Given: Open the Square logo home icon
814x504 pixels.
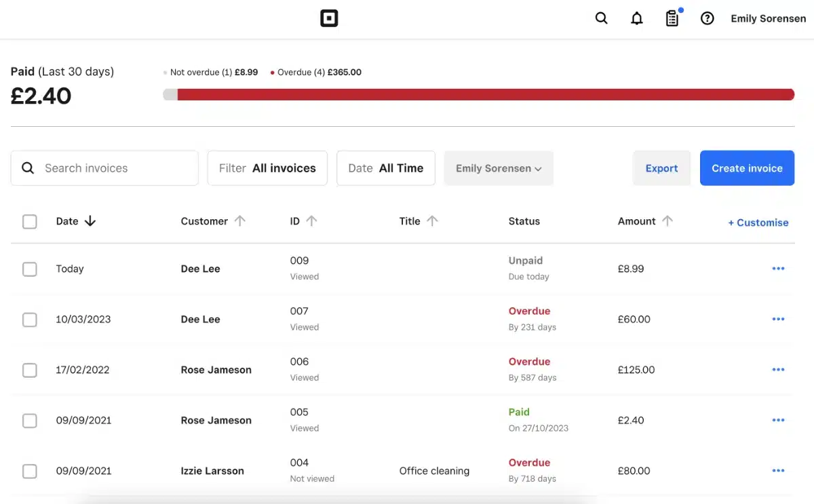Looking at the screenshot, I should click(x=329, y=18).
